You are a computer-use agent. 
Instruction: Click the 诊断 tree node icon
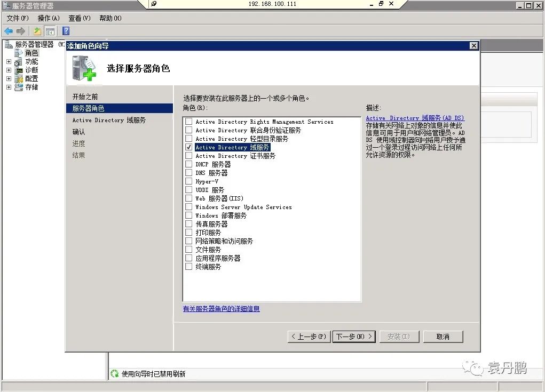pyautogui.click(x=19, y=70)
